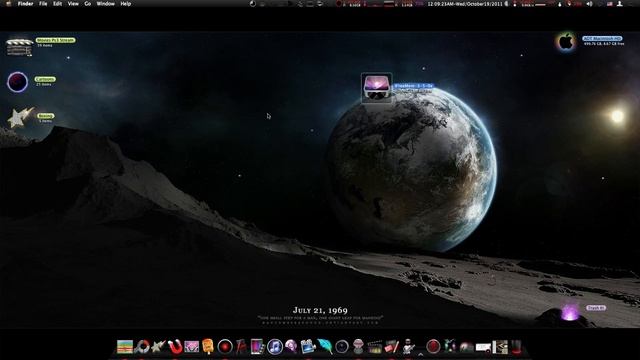
Task: Open the teal feather app in dock
Action: [325, 347]
